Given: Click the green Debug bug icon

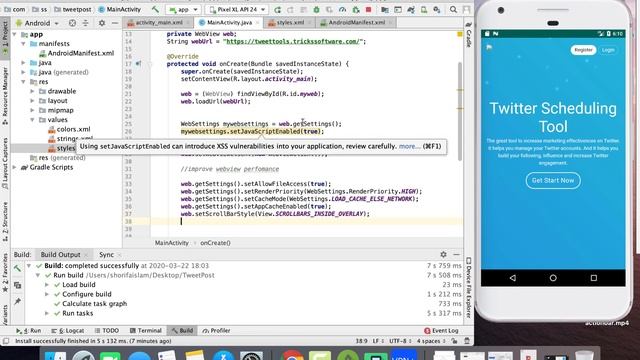Looking at the screenshot, I should (x=316, y=9).
